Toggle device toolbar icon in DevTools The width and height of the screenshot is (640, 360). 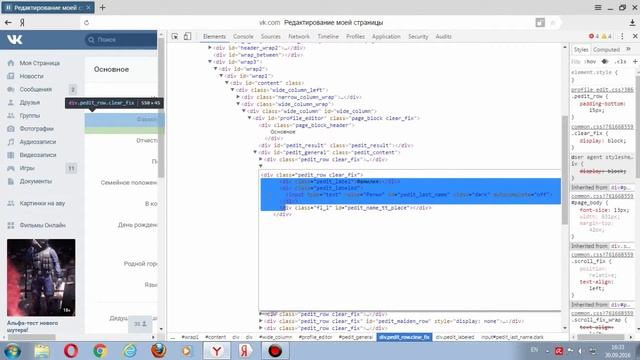pyautogui.click(x=187, y=36)
